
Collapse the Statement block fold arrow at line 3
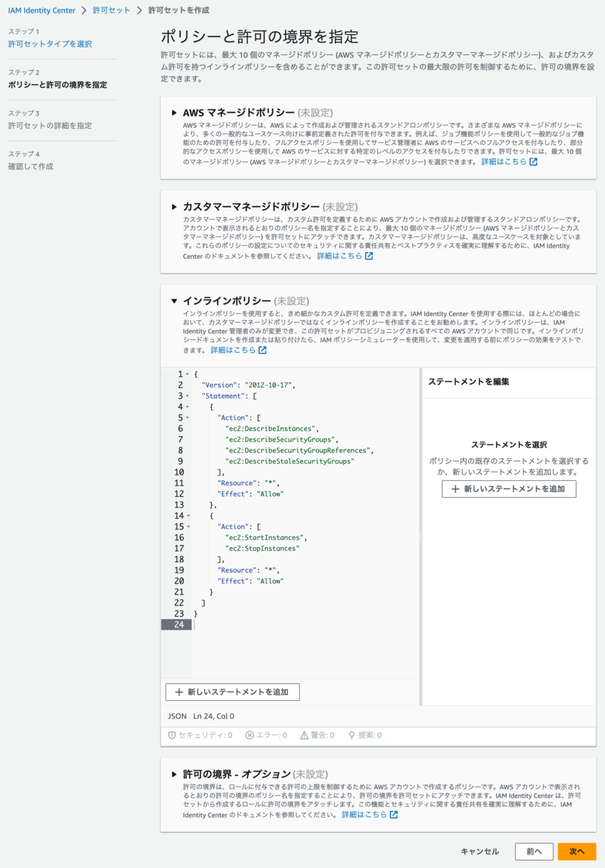coord(187,396)
